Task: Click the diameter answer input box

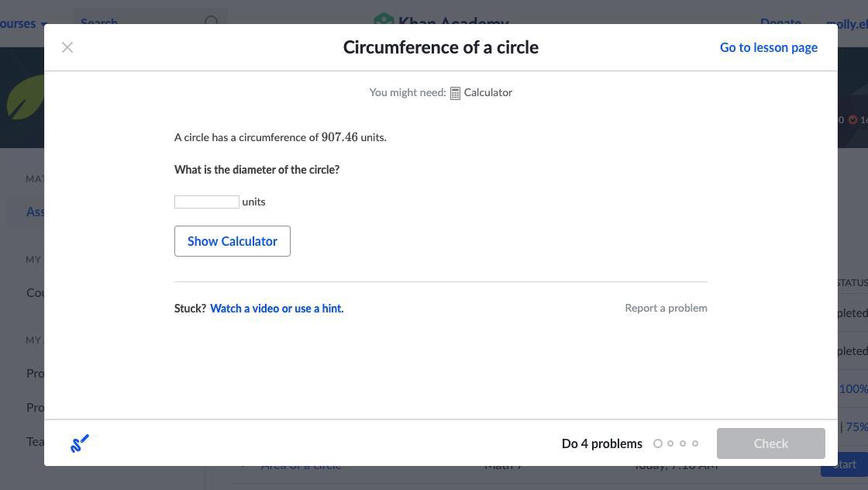Action: (207, 202)
